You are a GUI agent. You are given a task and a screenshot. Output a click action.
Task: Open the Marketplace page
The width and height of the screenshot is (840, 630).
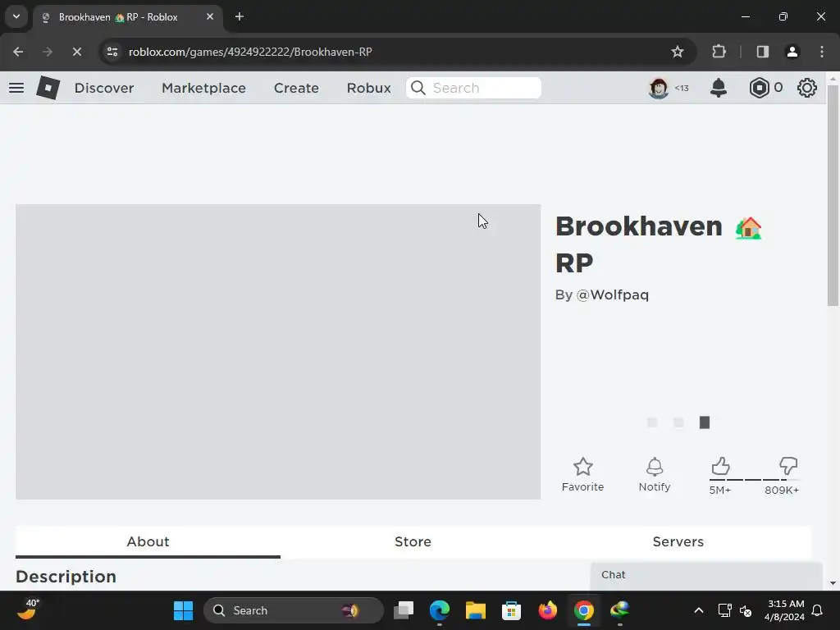pyautogui.click(x=203, y=88)
